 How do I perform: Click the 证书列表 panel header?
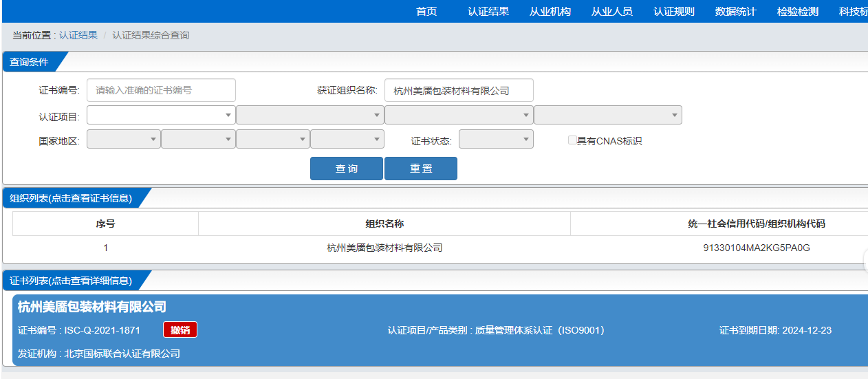pos(71,280)
